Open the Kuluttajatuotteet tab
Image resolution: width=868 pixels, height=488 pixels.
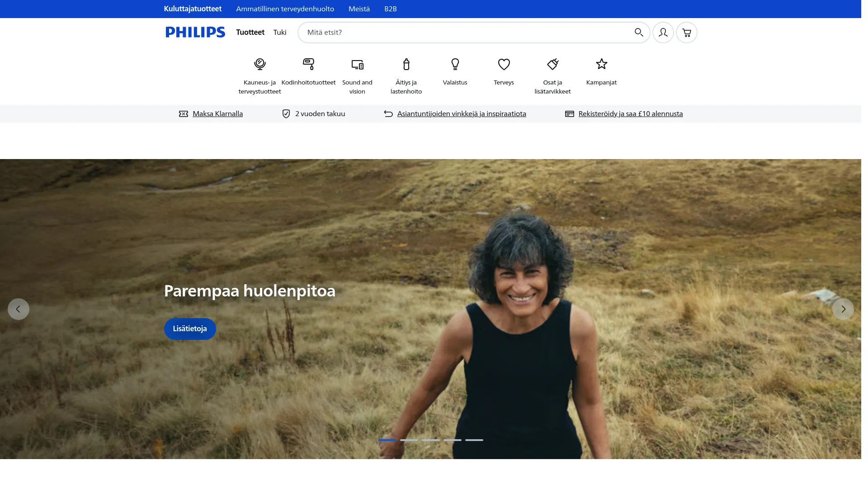tap(193, 9)
